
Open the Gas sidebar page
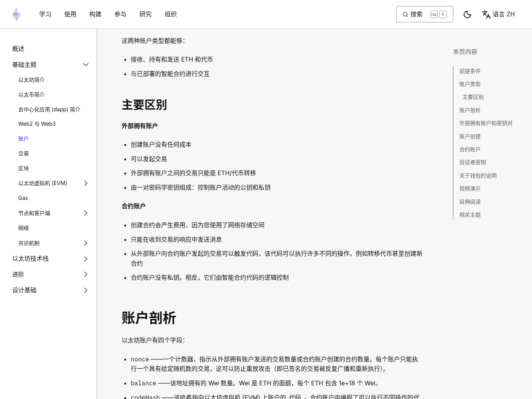23,198
